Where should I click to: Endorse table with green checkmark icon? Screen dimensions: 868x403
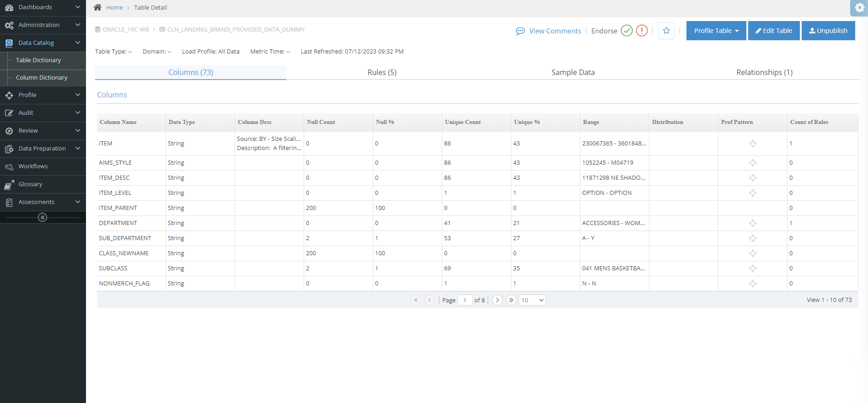(627, 31)
